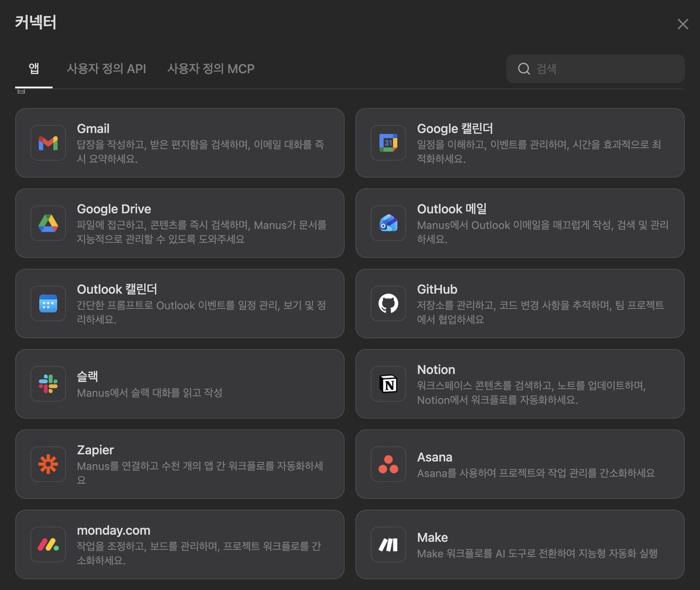Click the GitHub octocat icon
The image size is (700, 590).
(x=388, y=304)
